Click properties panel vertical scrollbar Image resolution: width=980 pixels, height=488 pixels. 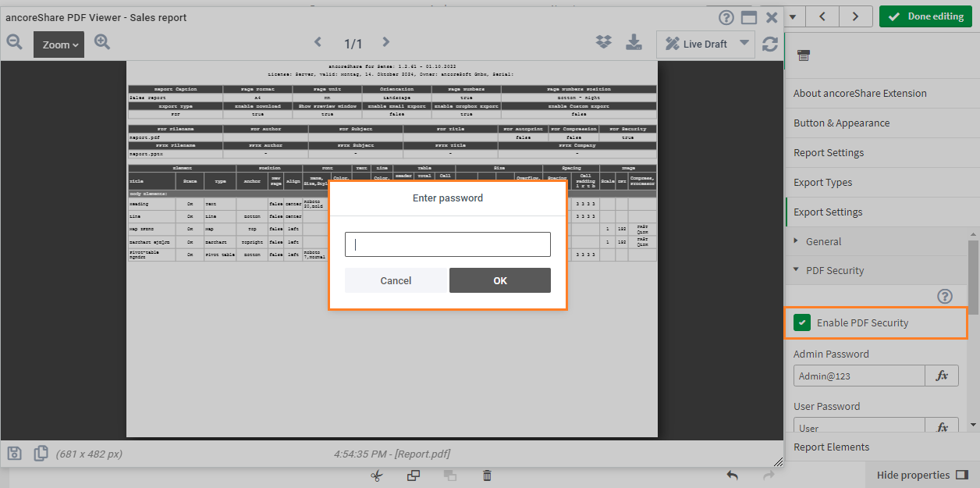click(x=973, y=277)
